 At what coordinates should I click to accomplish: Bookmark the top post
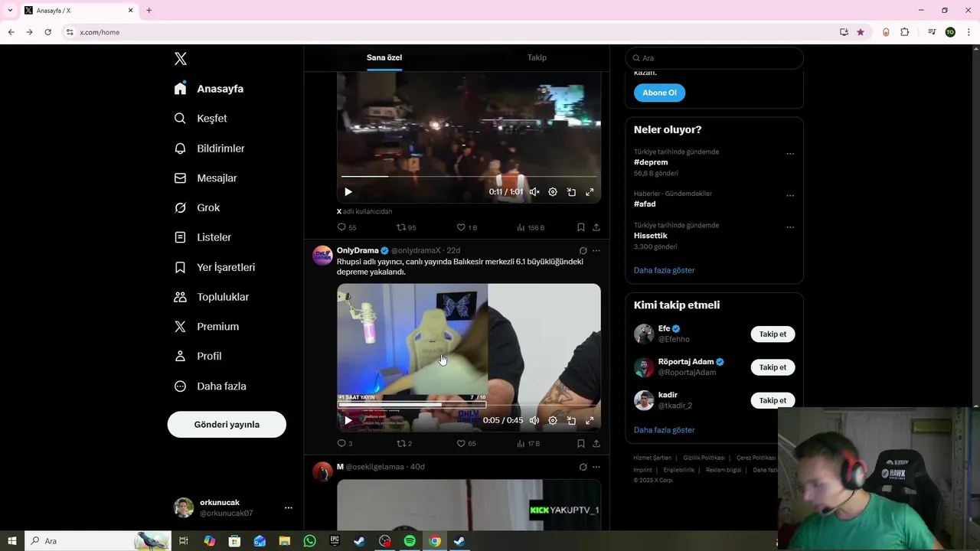pyautogui.click(x=581, y=227)
